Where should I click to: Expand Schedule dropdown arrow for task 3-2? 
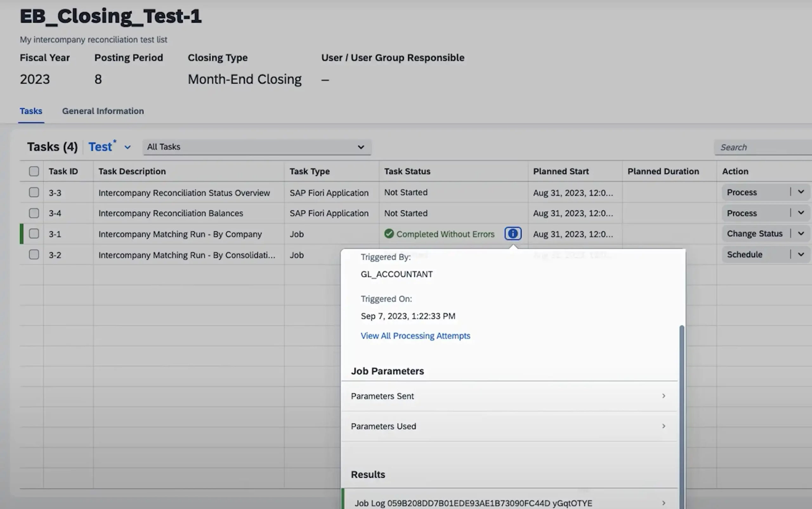tap(801, 254)
